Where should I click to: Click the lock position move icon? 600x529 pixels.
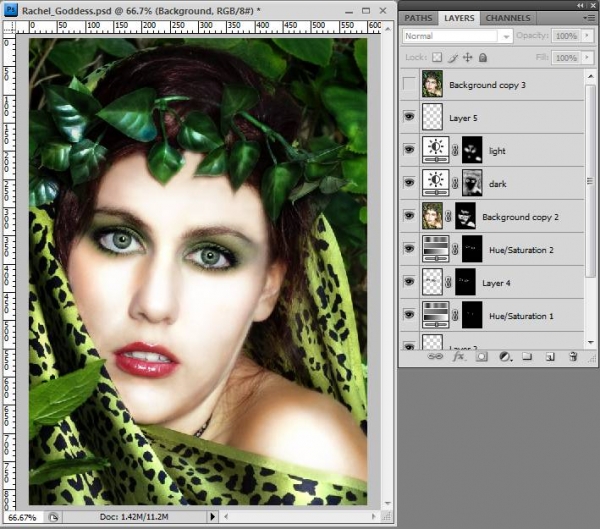point(468,57)
